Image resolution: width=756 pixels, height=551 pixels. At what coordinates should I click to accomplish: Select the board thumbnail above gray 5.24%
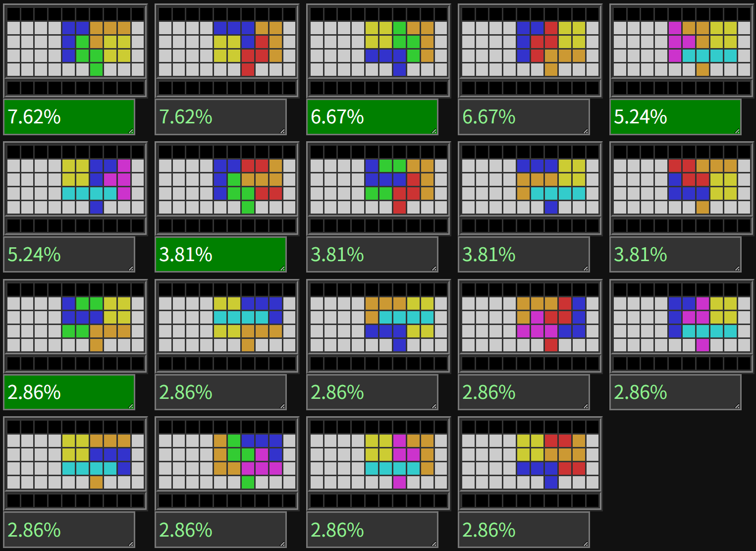pos(75,188)
